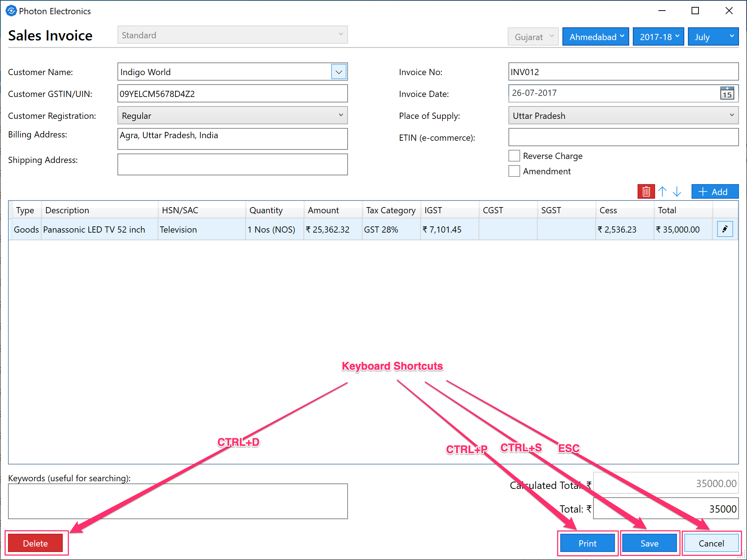This screenshot has height=560, width=747.
Task: Click the Add line item button
Action: click(715, 192)
